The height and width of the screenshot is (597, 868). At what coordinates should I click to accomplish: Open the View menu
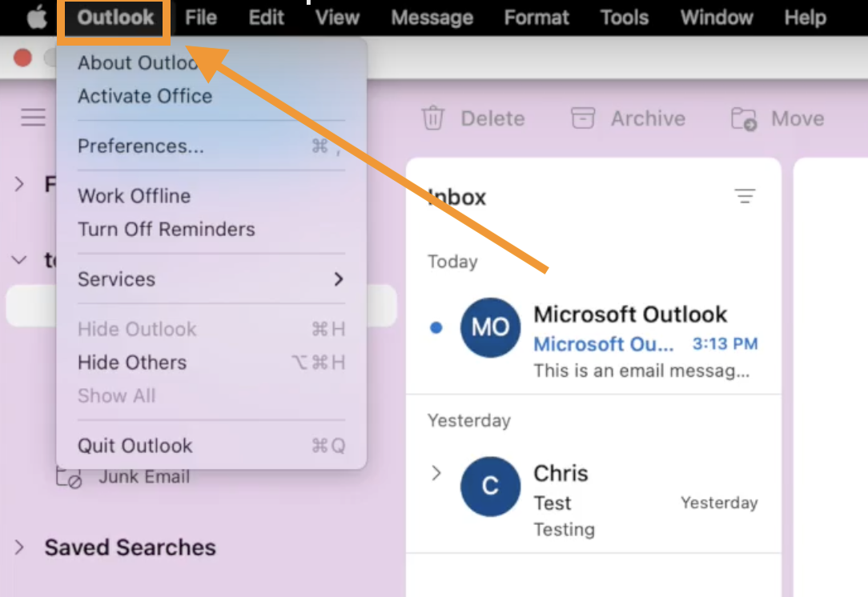(337, 18)
